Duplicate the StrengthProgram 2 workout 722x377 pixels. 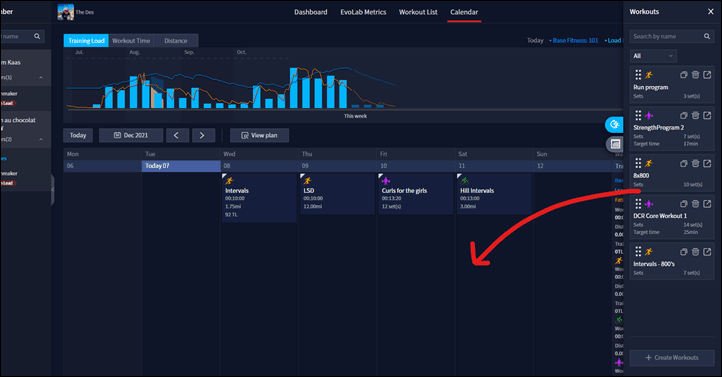point(684,115)
